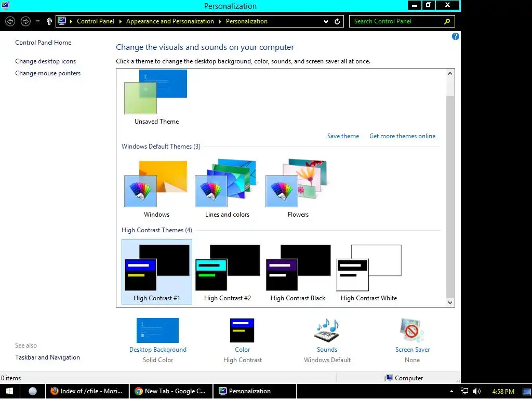Show hidden tray icons arrow

click(x=451, y=391)
